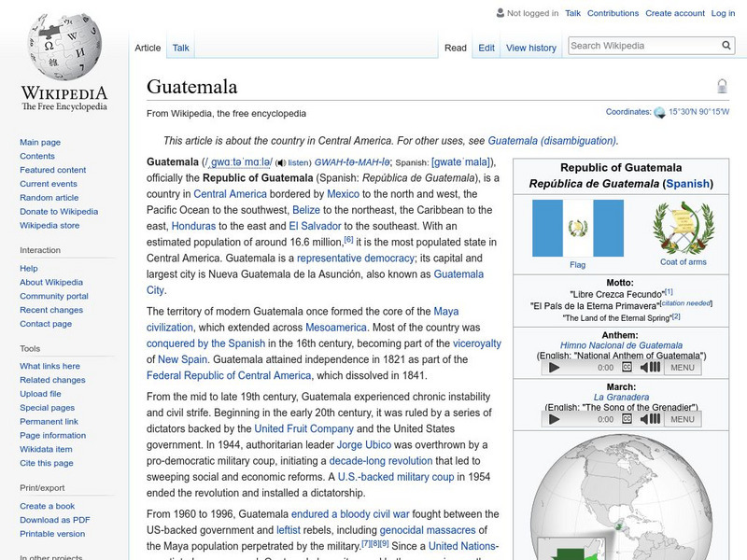Open Cite this page
The height and width of the screenshot is (560, 747).
pos(46,463)
